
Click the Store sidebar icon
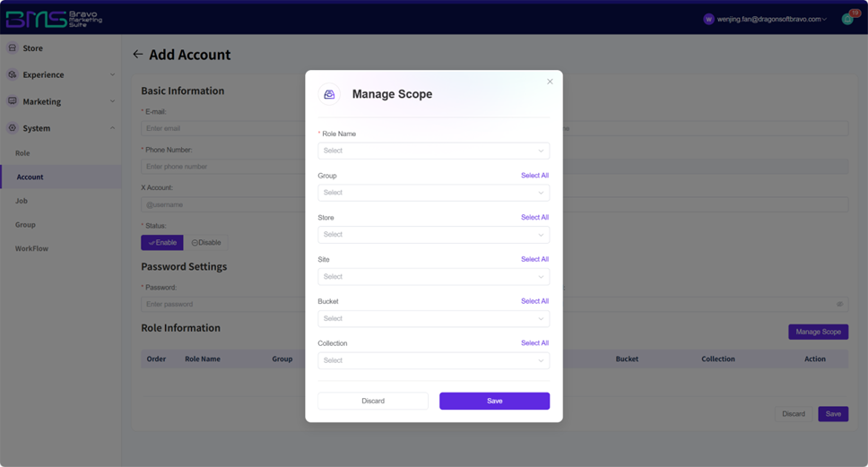click(x=13, y=48)
